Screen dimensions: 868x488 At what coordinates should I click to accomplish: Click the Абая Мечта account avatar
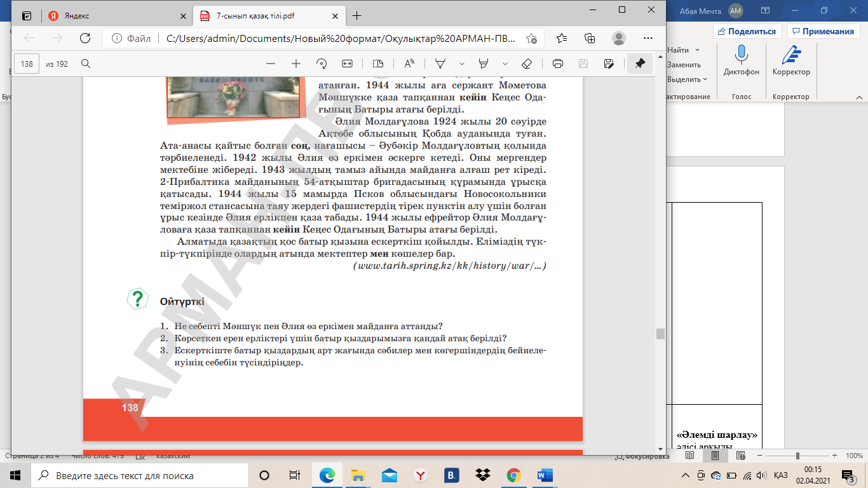tap(736, 10)
